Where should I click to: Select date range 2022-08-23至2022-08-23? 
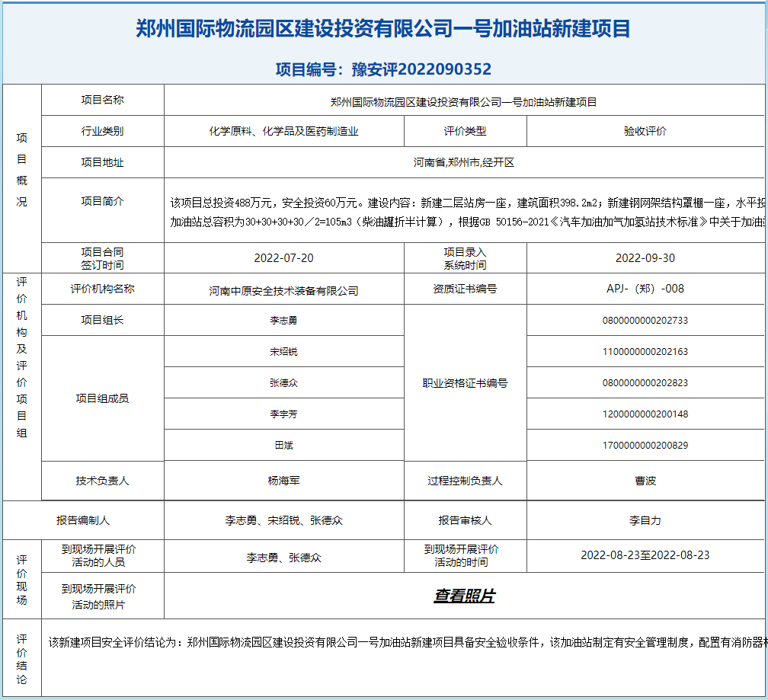click(x=645, y=555)
